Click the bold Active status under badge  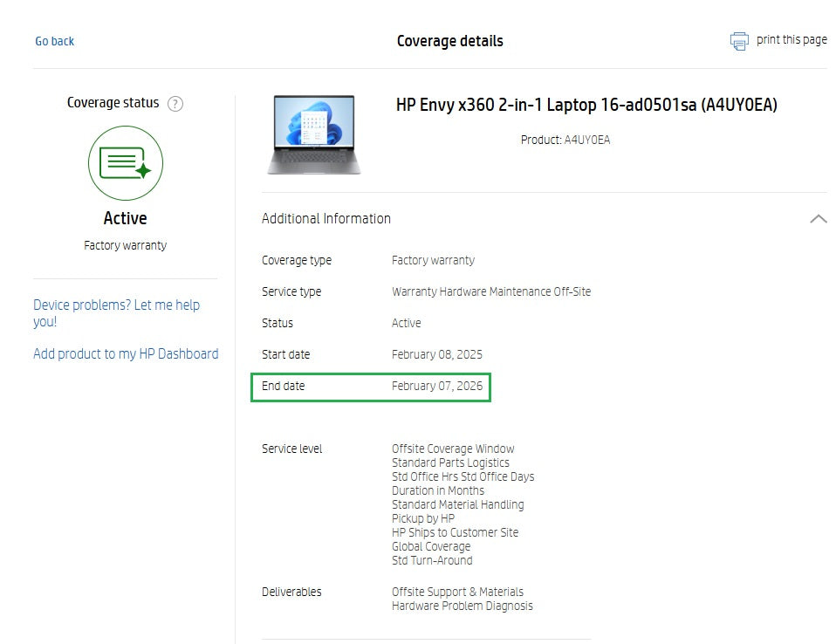tap(126, 218)
